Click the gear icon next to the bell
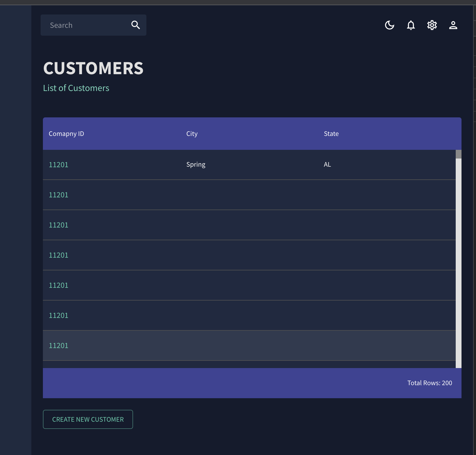The height and width of the screenshot is (455, 476). [432, 25]
